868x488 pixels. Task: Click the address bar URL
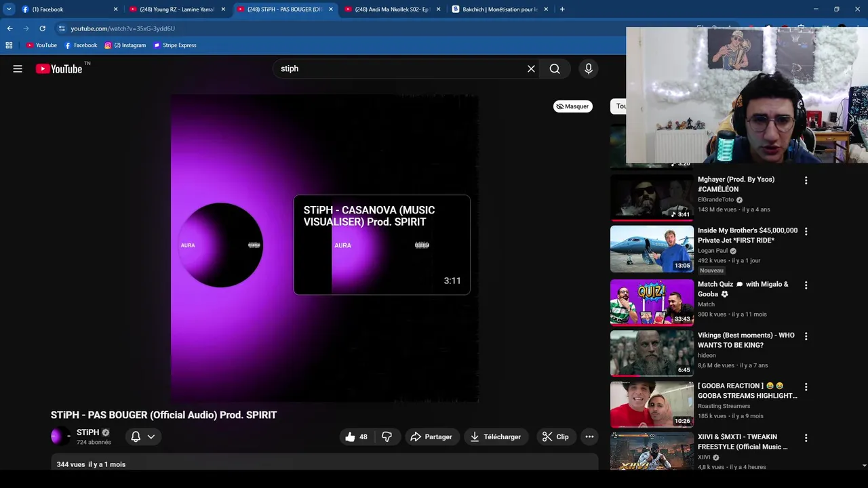click(x=123, y=28)
